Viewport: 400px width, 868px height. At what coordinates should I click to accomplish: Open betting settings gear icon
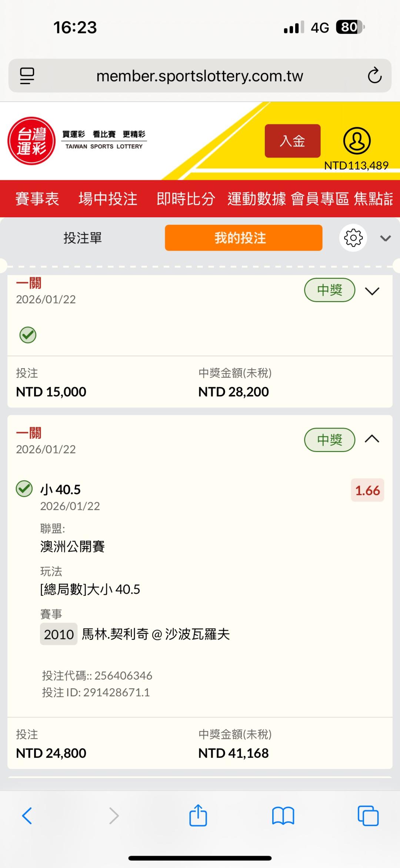(353, 238)
